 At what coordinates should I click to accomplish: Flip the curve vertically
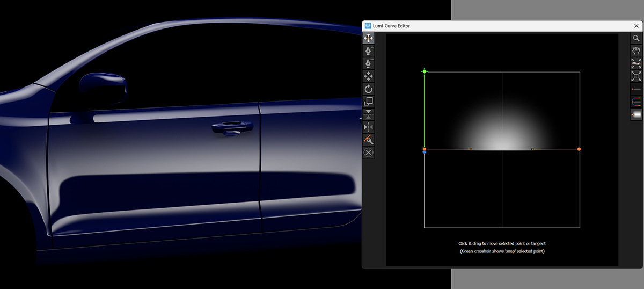[369, 114]
